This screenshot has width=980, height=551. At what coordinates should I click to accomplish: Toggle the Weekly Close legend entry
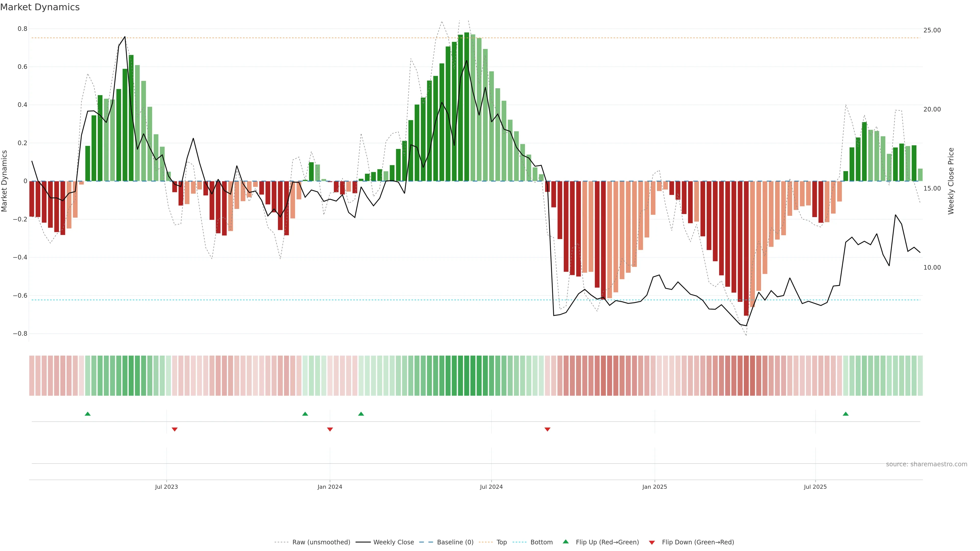tap(393, 542)
